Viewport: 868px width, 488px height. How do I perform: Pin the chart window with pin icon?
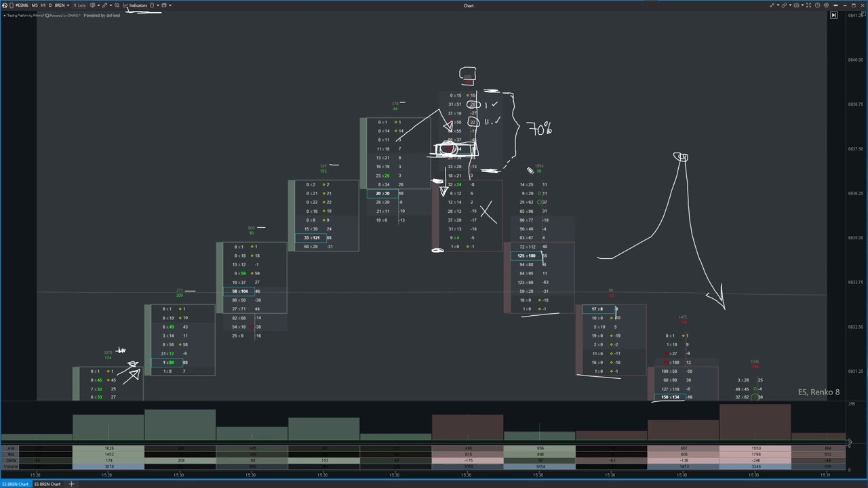click(835, 5)
